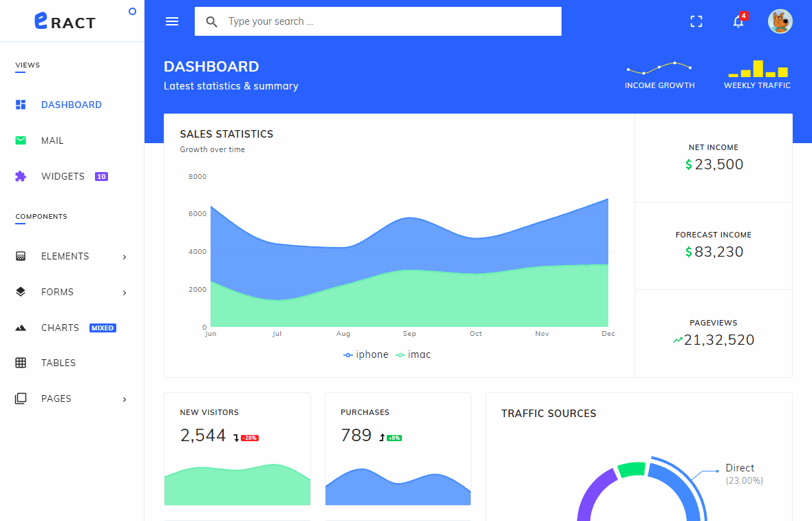Click the Charts mountain icon
The image size is (812, 521).
(x=21, y=328)
